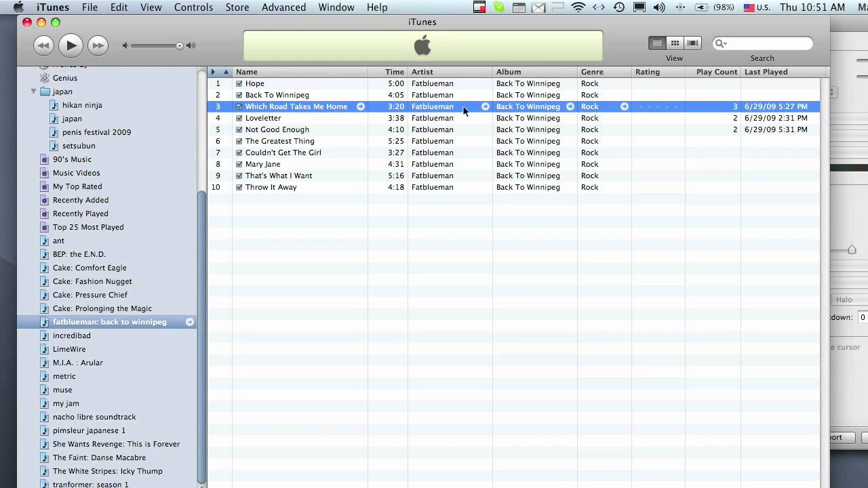Open the Window menu
The height and width of the screenshot is (488, 868).
point(336,7)
